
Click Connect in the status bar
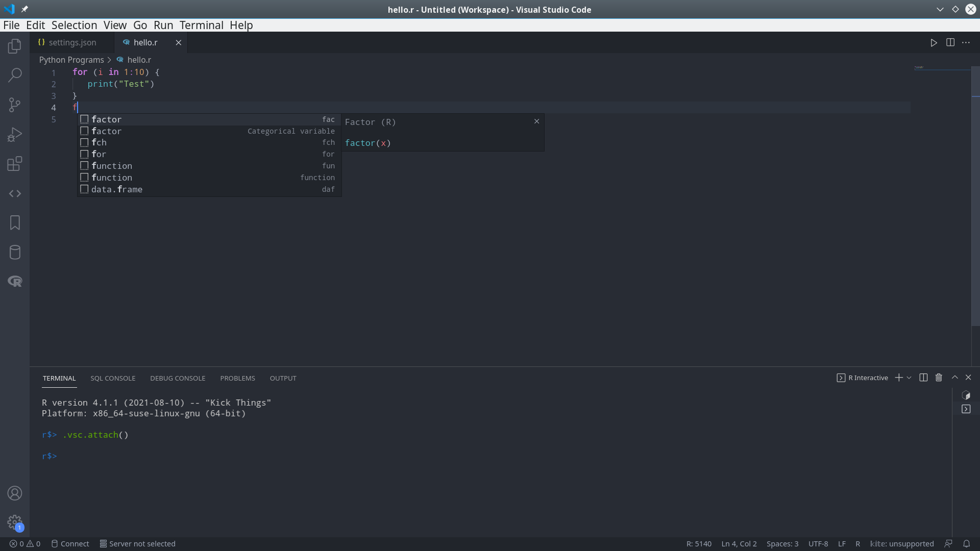tap(70, 544)
